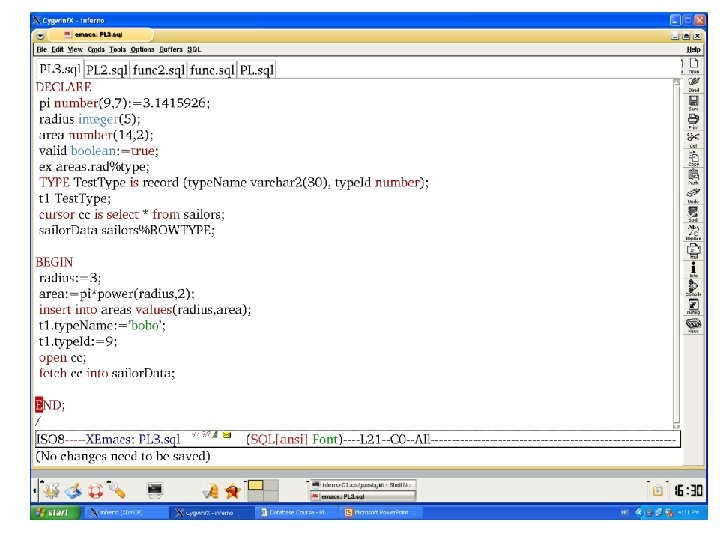Open the File menu
Viewport: 720px width, 540px height.
tap(41, 50)
